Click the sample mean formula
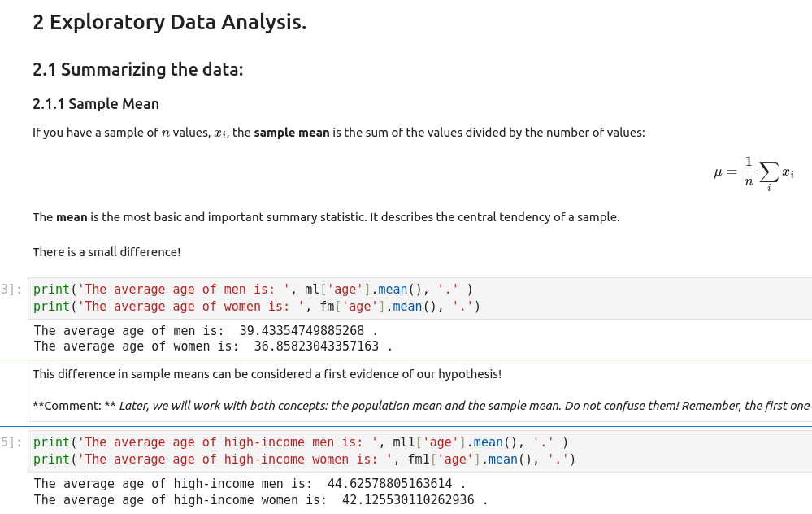 tap(753, 172)
